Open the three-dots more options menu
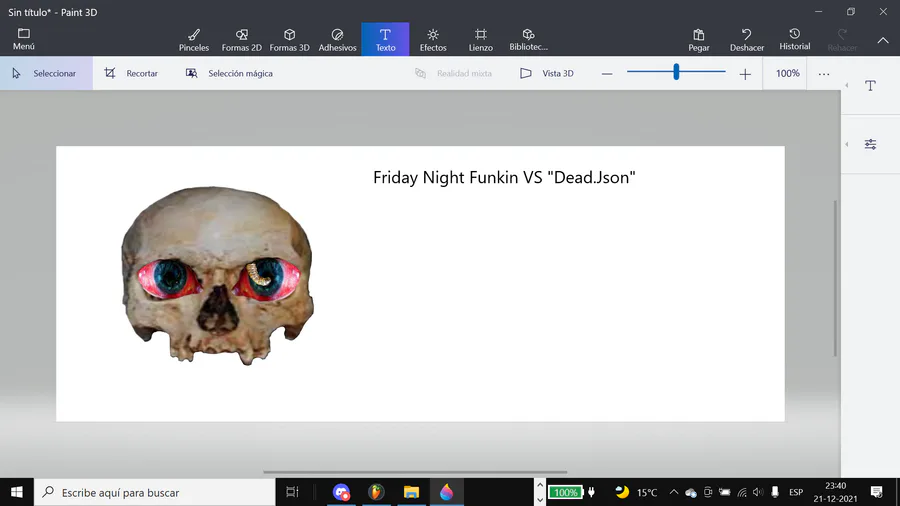Viewport: 900px width, 506px height. pyautogui.click(x=824, y=74)
